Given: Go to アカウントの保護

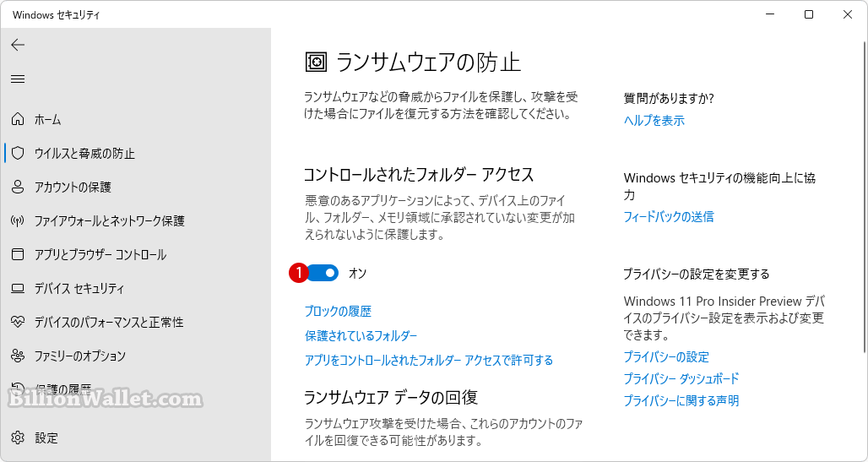Looking at the screenshot, I should pyautogui.click(x=73, y=187).
